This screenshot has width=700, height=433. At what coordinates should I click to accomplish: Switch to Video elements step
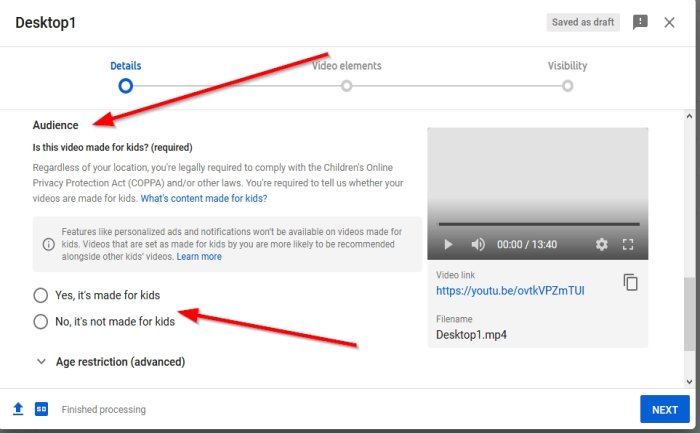[x=346, y=66]
